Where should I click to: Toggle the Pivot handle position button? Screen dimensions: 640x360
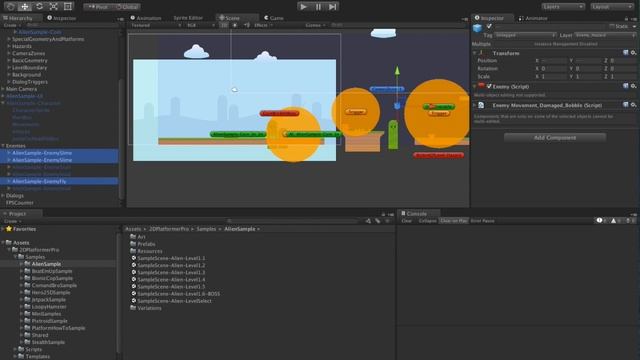tap(98, 7)
